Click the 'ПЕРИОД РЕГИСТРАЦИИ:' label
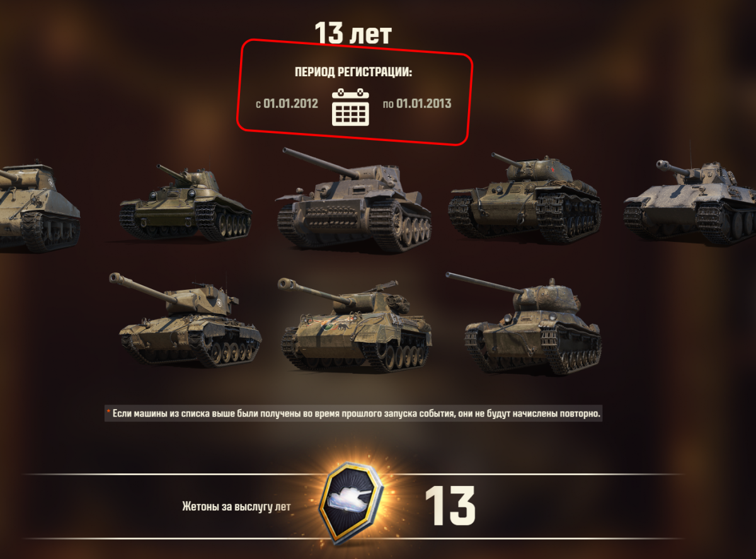This screenshot has width=756, height=559. pos(353,72)
